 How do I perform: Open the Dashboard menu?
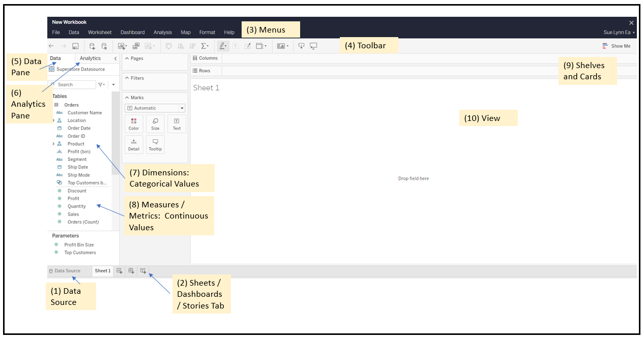coord(132,33)
